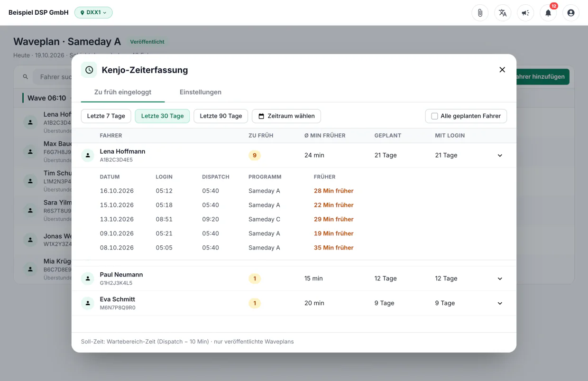Viewport: 588px width, 381px height.
Task: Open the user account profile icon
Action: pos(571,13)
